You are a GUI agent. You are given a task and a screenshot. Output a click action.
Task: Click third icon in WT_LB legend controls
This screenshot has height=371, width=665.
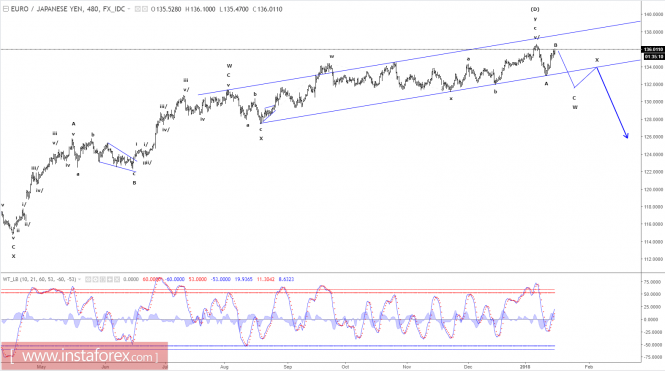(x=103, y=279)
